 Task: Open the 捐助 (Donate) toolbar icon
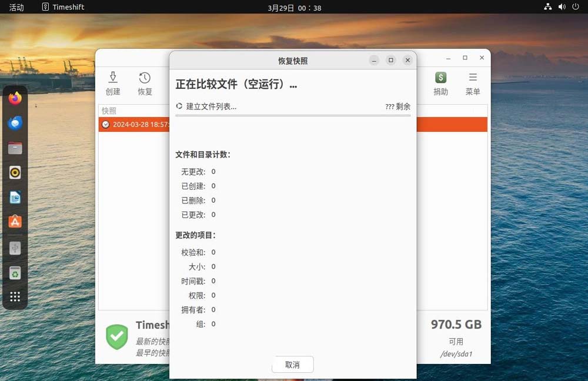(440, 83)
